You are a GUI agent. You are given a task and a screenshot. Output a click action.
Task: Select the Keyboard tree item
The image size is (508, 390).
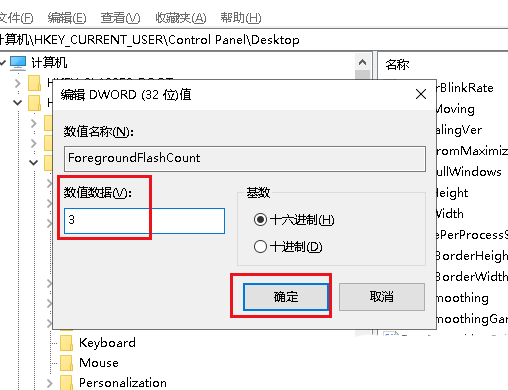pos(107,343)
